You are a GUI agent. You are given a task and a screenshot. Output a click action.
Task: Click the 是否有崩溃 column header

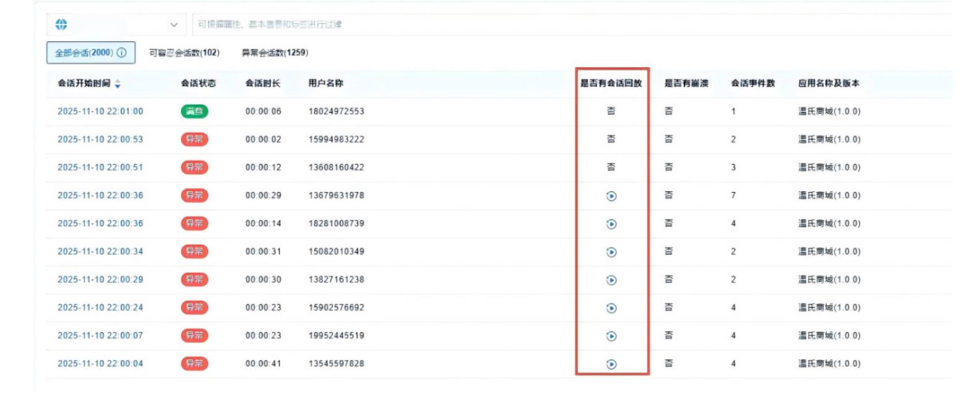(x=686, y=83)
